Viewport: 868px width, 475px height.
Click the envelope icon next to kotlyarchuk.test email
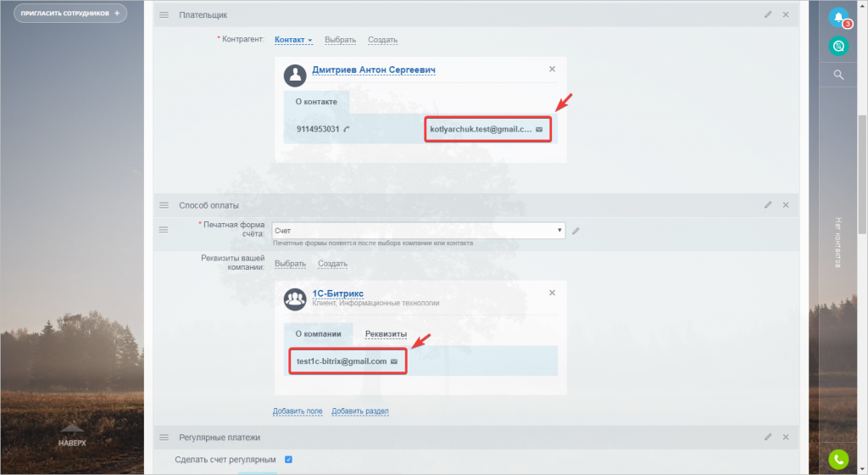pos(539,130)
